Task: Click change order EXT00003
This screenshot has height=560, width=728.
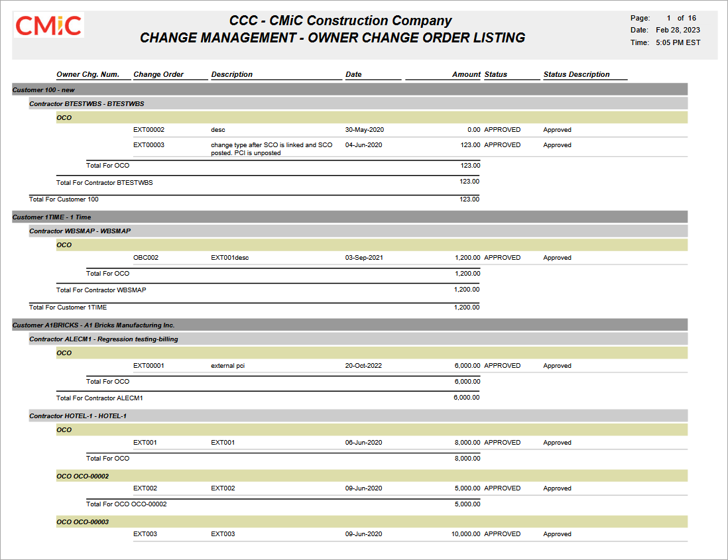Action: (149, 144)
